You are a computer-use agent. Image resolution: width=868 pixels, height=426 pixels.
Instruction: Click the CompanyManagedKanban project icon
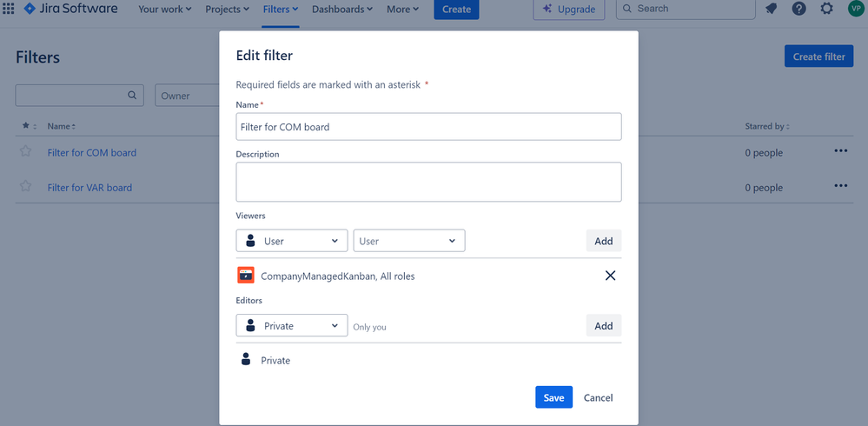246,276
